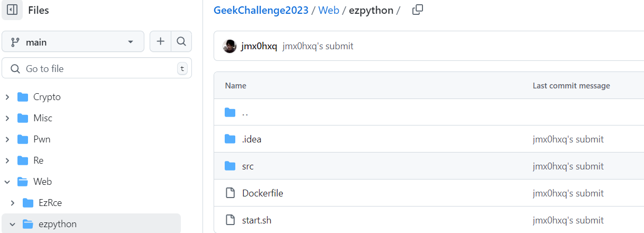The width and height of the screenshot is (644, 233).
Task: Open the Web breadcrumb link
Action: (328, 10)
